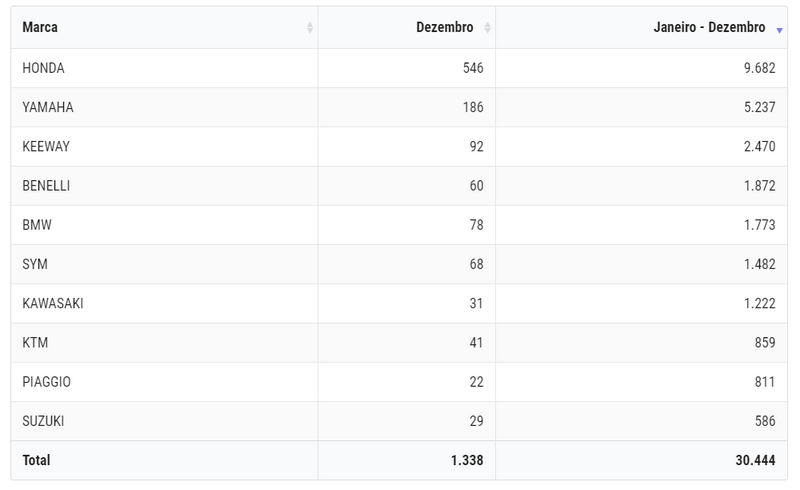
Task: Select the SYM brand row
Action: [399, 264]
